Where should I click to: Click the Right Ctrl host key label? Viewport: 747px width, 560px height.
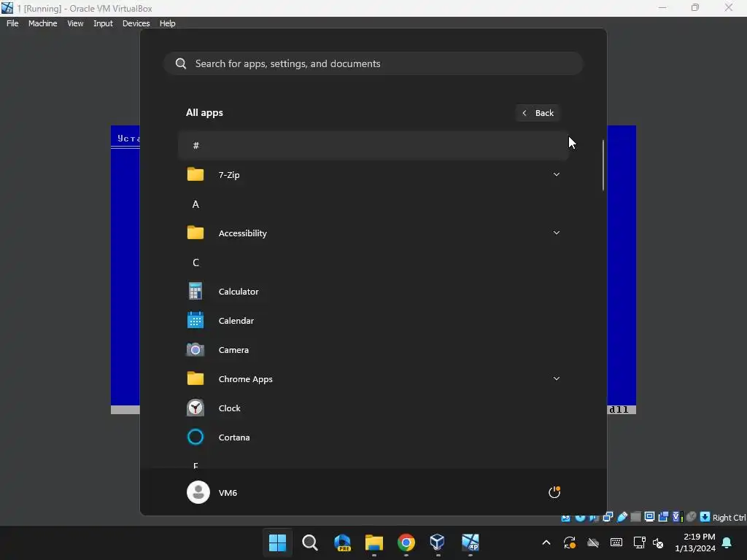point(729,518)
